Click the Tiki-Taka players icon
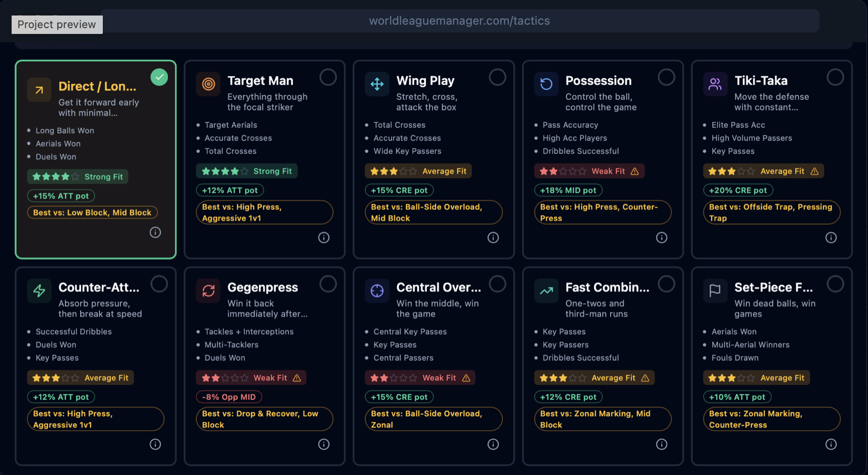Image resolution: width=868 pixels, height=475 pixels. tap(715, 84)
